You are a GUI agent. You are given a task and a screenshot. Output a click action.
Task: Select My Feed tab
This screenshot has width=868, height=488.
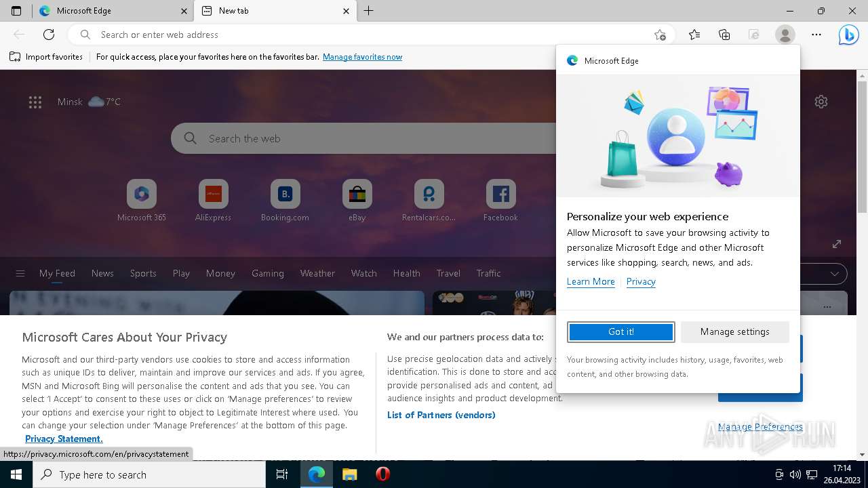point(57,273)
